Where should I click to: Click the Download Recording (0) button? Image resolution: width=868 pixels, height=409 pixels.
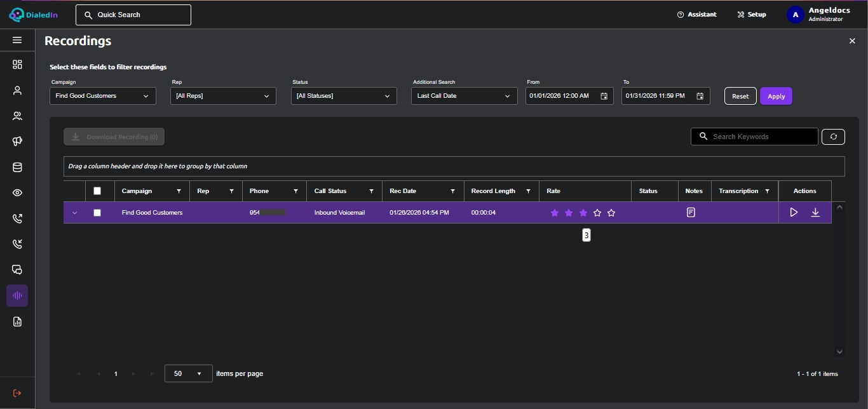pos(114,137)
